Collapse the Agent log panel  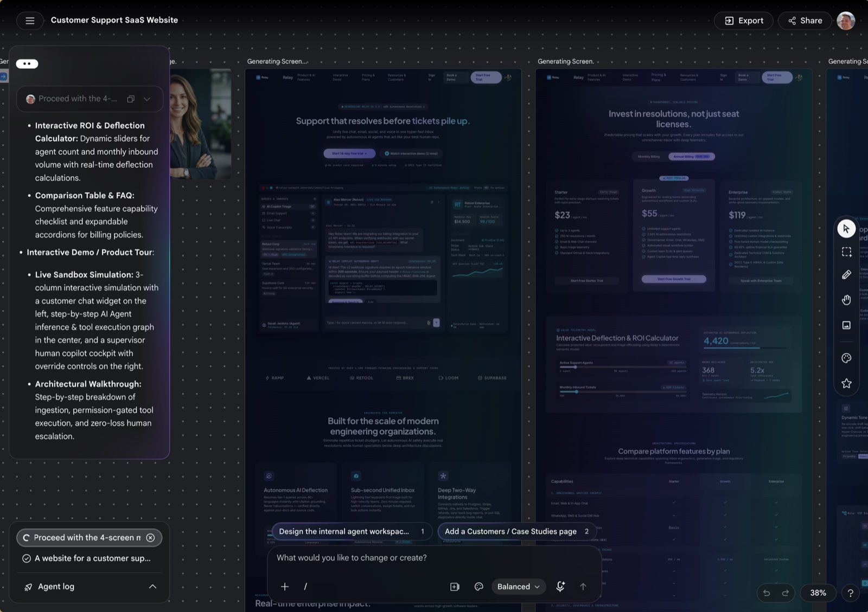152,587
